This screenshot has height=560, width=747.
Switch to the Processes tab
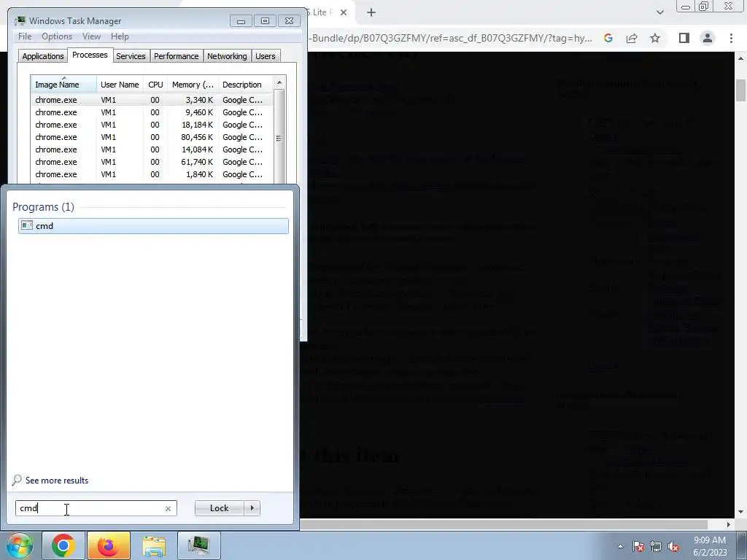point(90,55)
